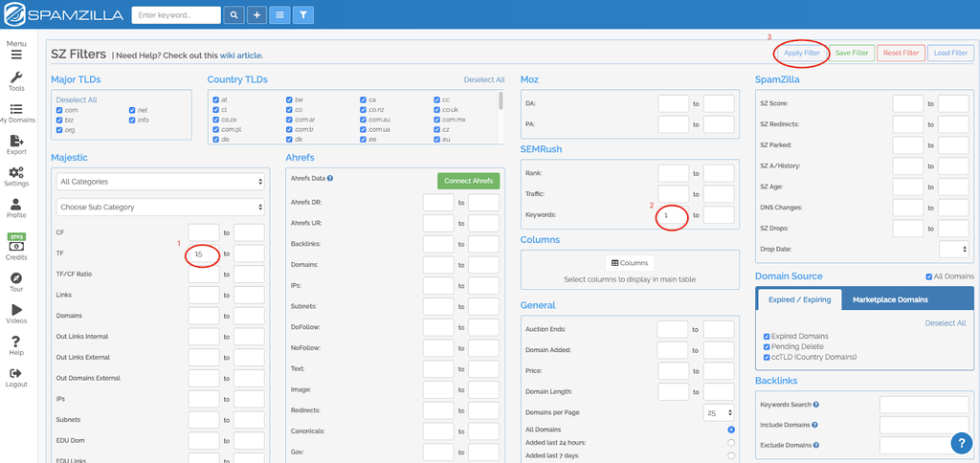
Task: Click the SEMRush Keywords minimum field
Action: coord(674,215)
